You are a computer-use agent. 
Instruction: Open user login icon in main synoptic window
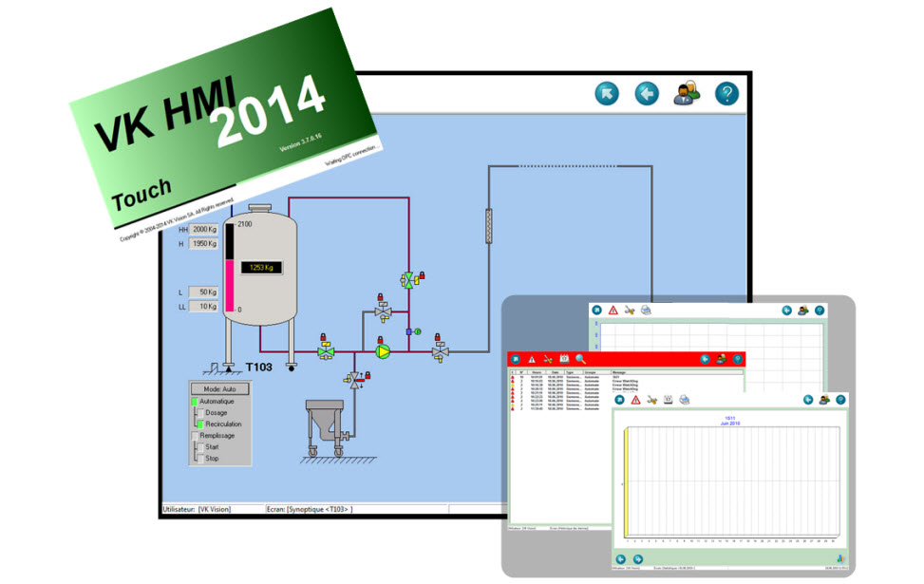pos(687,93)
